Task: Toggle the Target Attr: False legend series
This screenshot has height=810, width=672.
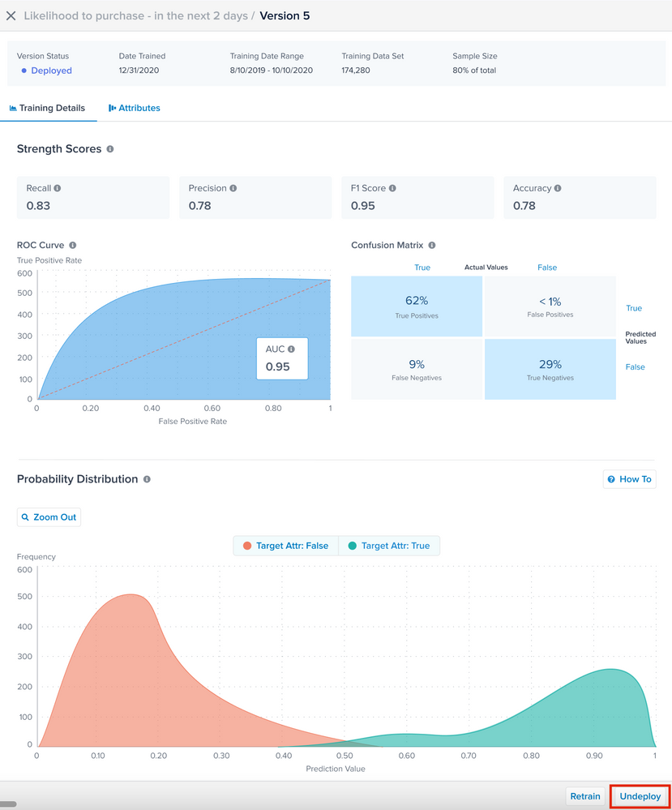Action: 285,546
